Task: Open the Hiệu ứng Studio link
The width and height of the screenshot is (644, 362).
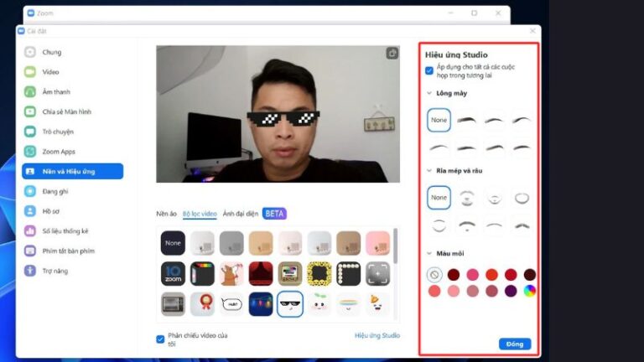Action: [377, 335]
